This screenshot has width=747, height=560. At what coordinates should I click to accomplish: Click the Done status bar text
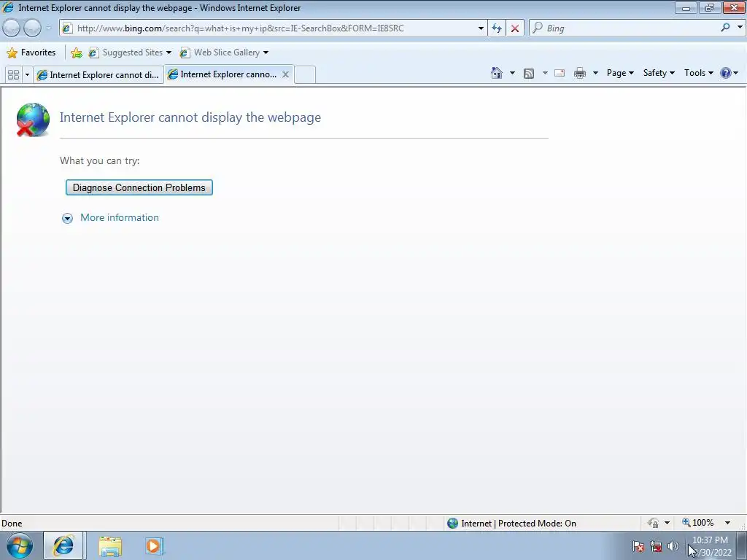coord(12,524)
